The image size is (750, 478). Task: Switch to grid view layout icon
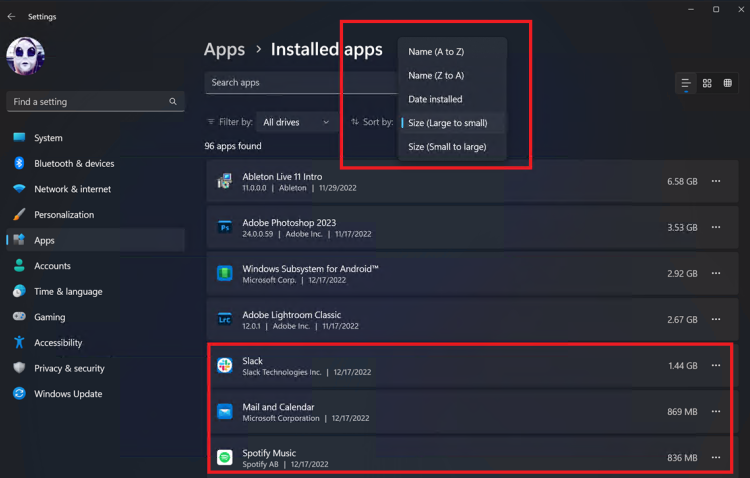tap(707, 83)
